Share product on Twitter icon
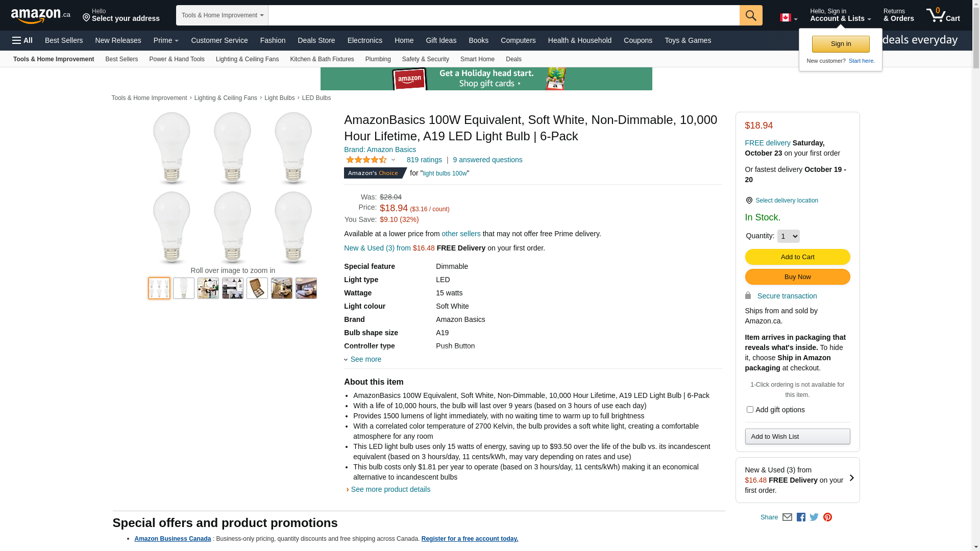This screenshot has width=980, height=551. [x=814, y=517]
